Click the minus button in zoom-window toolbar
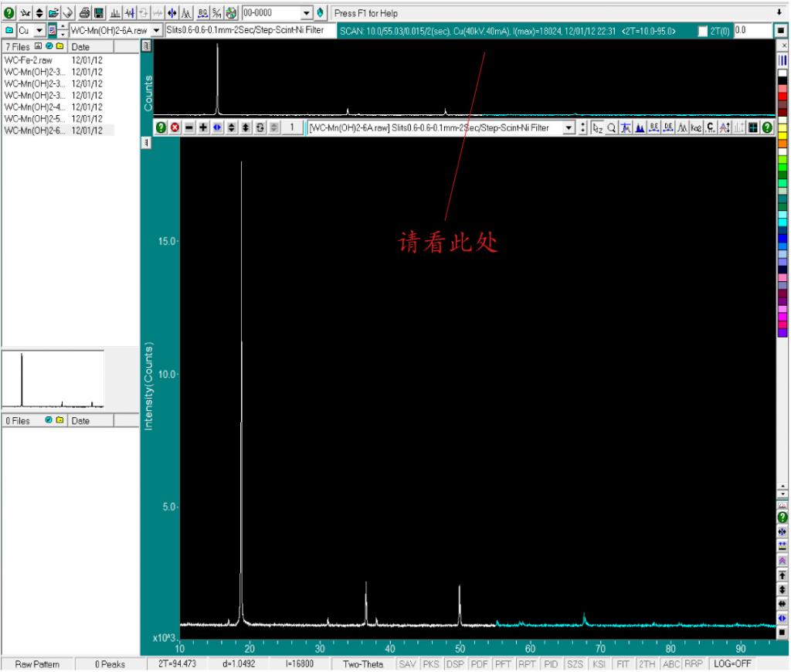This screenshot has height=672, width=791. 189,127
